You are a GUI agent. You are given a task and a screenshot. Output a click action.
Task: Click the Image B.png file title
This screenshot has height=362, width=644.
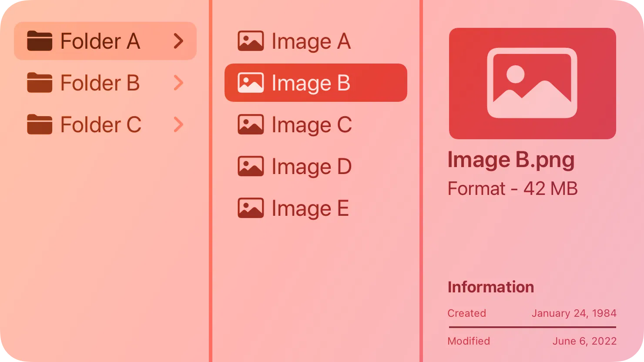(511, 160)
